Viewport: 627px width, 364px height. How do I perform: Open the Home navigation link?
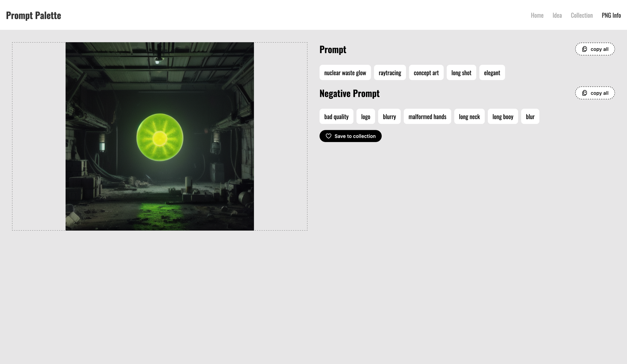(537, 15)
